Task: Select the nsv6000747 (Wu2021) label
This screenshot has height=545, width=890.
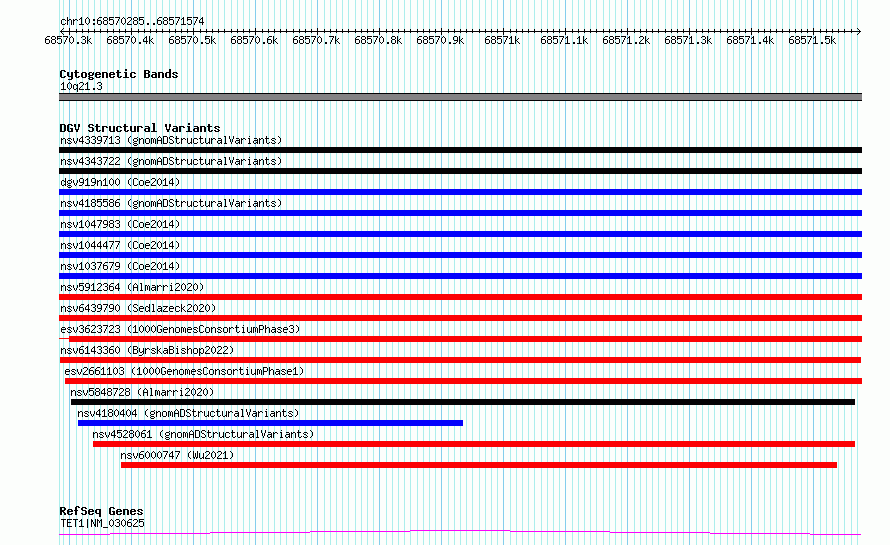Action: tap(177, 455)
